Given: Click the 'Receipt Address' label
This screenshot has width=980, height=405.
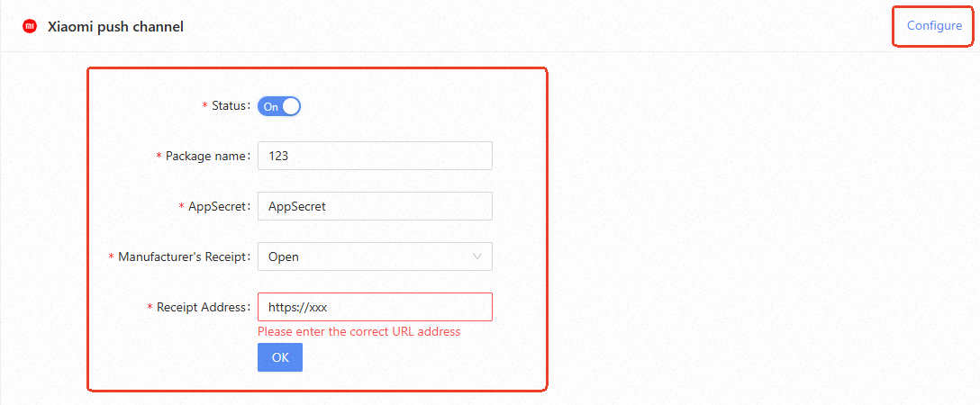Looking at the screenshot, I should 202,307.
